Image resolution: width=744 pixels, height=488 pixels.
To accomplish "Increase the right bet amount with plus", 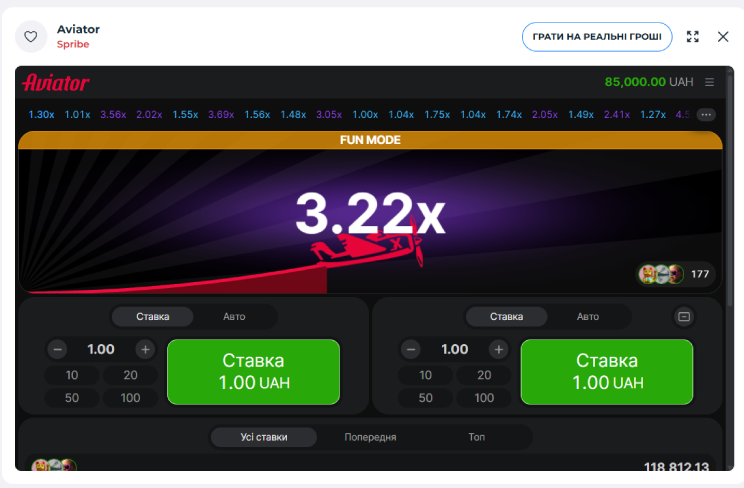I will (498, 349).
